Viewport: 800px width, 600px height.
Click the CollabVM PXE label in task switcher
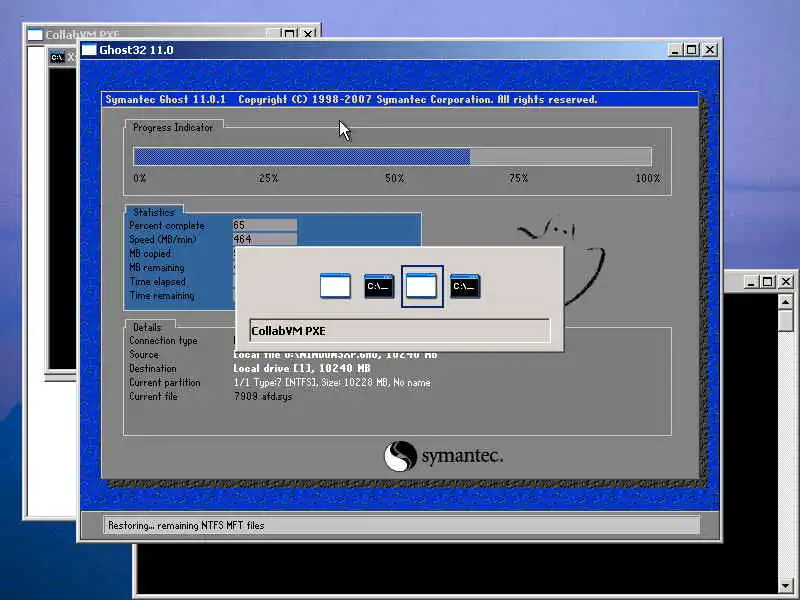point(289,331)
